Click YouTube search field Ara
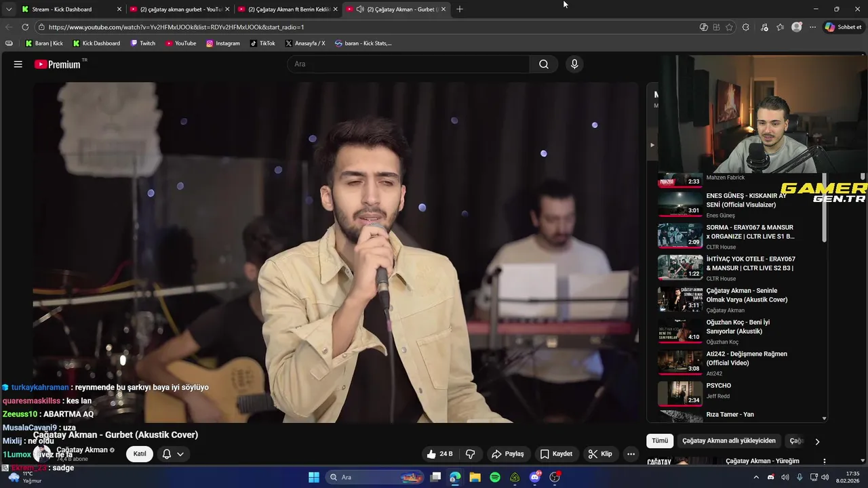The height and width of the screenshot is (488, 868). click(408, 64)
